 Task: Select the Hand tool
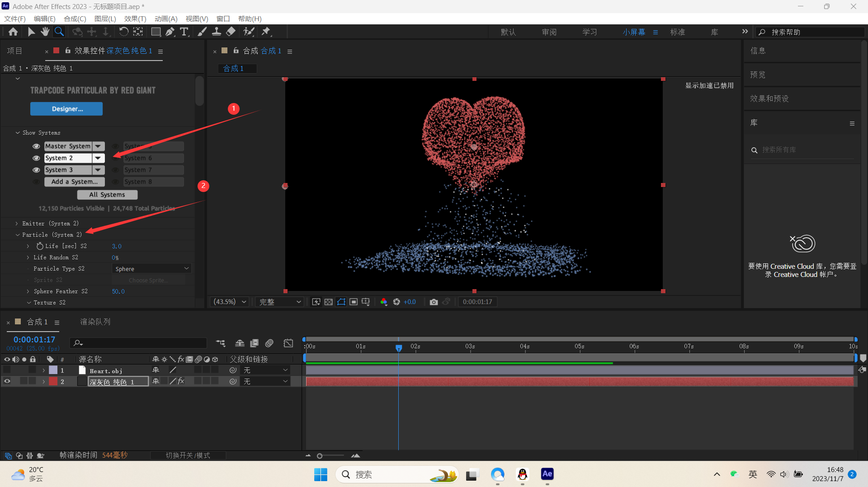45,32
